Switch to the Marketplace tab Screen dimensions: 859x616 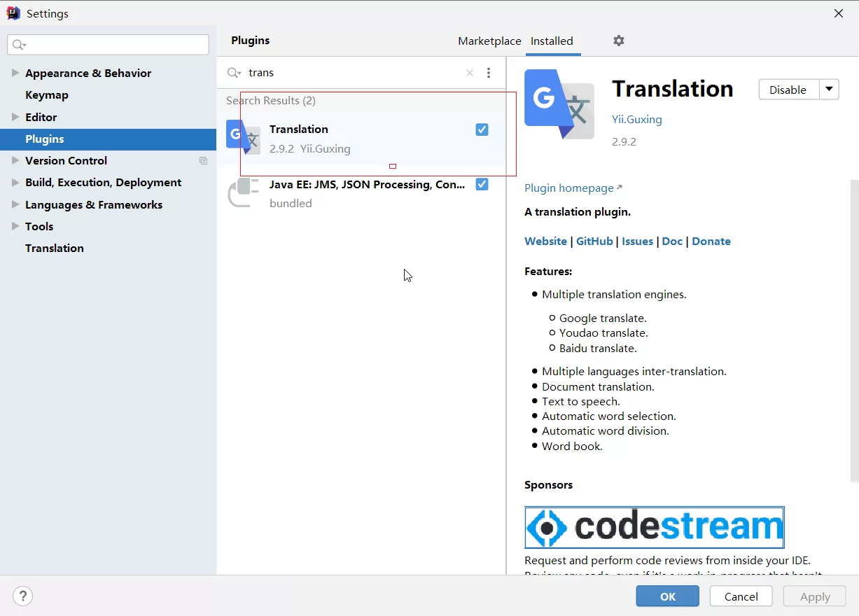click(489, 41)
